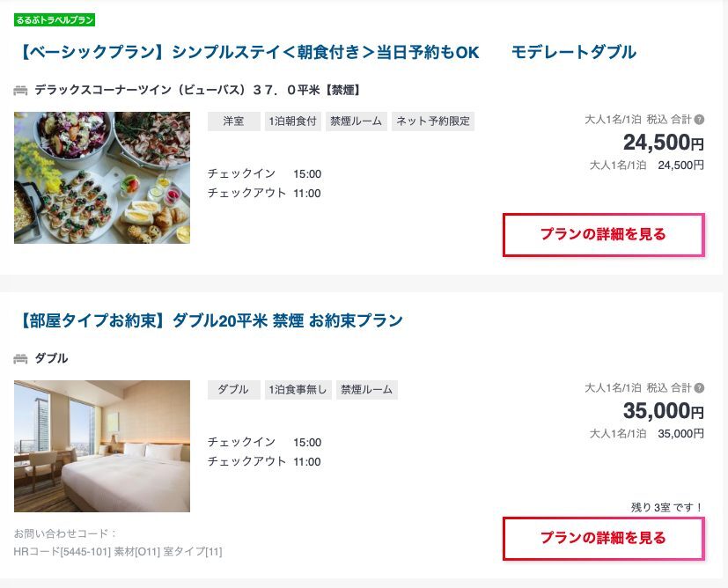Open the ? help icon near the 24,500円 total
This screenshot has width=728, height=588.
coord(698,117)
